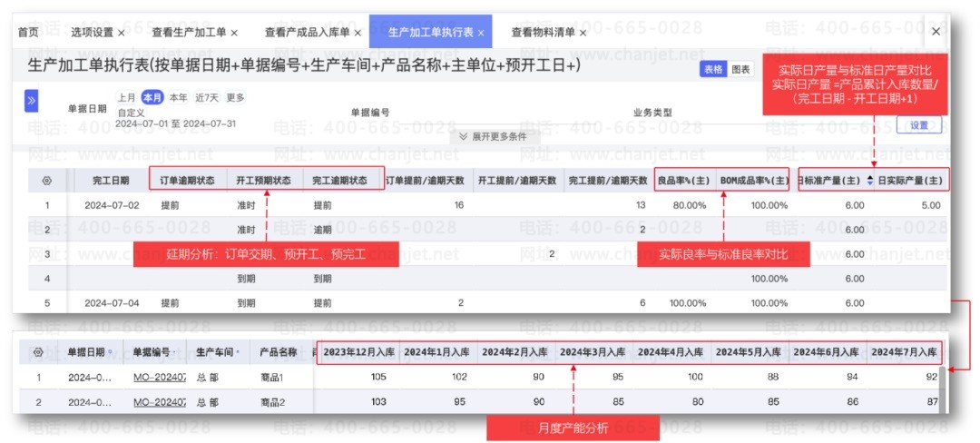Click the 完工日期 column header
The image size is (980, 443).
point(111,181)
